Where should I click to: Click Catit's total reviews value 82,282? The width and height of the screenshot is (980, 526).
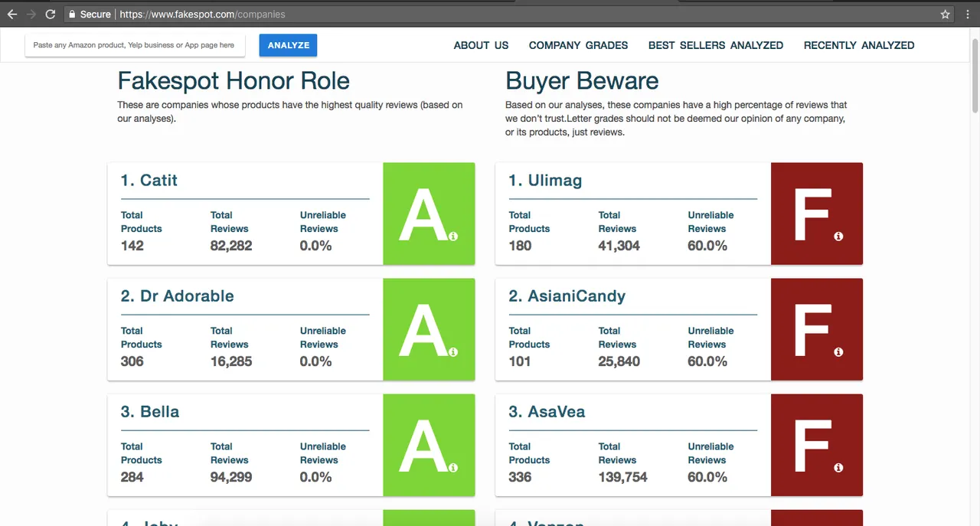pyautogui.click(x=231, y=246)
